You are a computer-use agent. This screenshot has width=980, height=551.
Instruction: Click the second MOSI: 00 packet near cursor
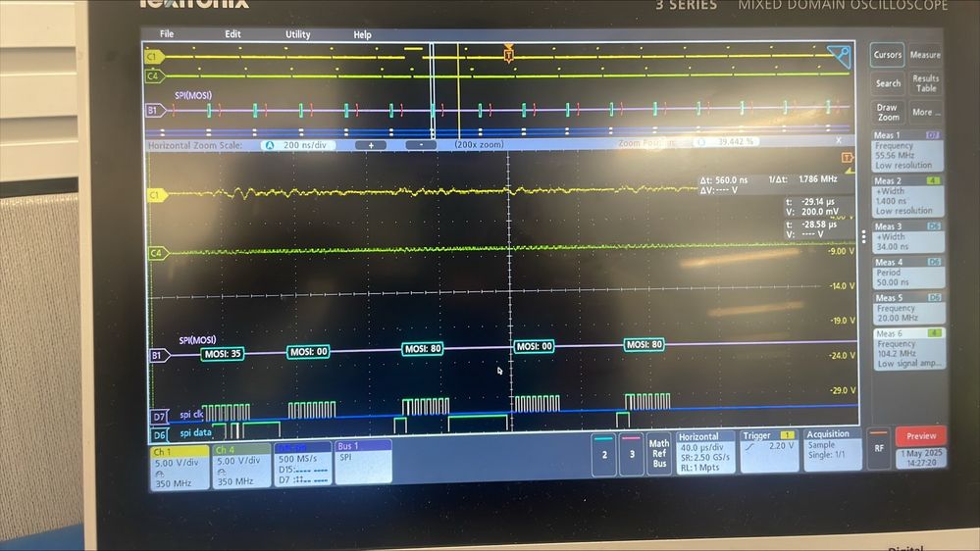[x=533, y=346]
